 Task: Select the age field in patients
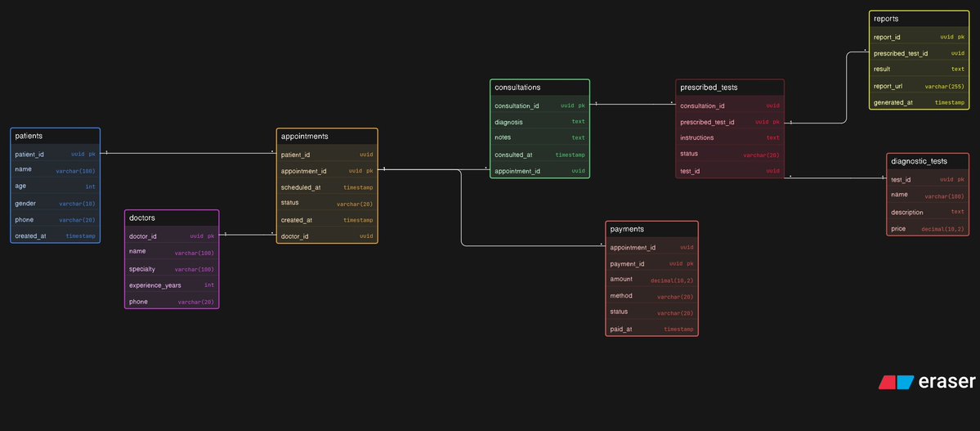point(55,186)
